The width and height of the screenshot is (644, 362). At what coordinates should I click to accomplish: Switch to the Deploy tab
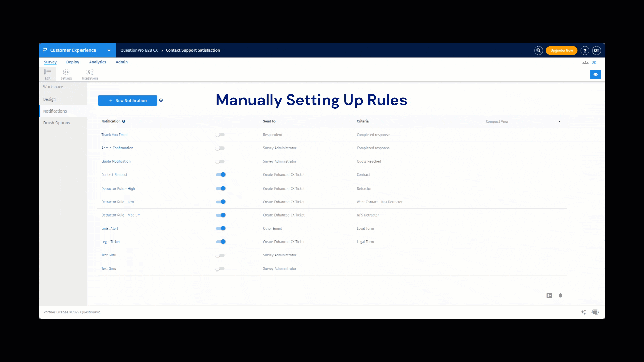tap(73, 62)
